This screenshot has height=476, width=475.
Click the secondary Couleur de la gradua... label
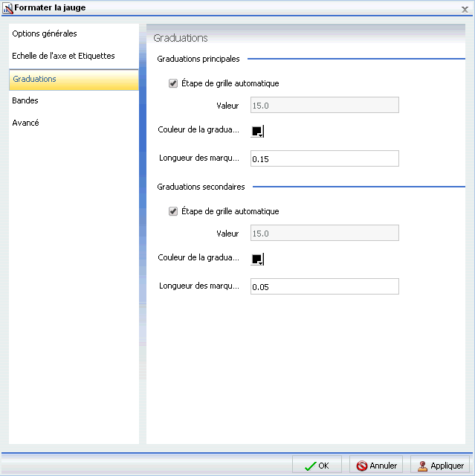(198, 257)
